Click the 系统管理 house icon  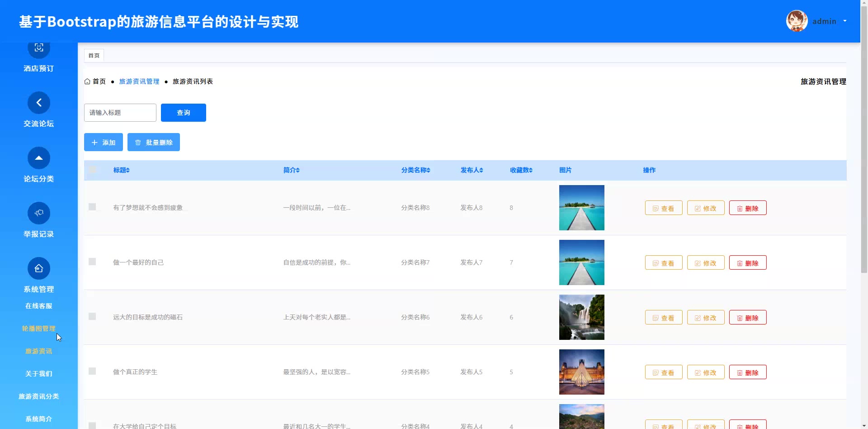(x=39, y=268)
